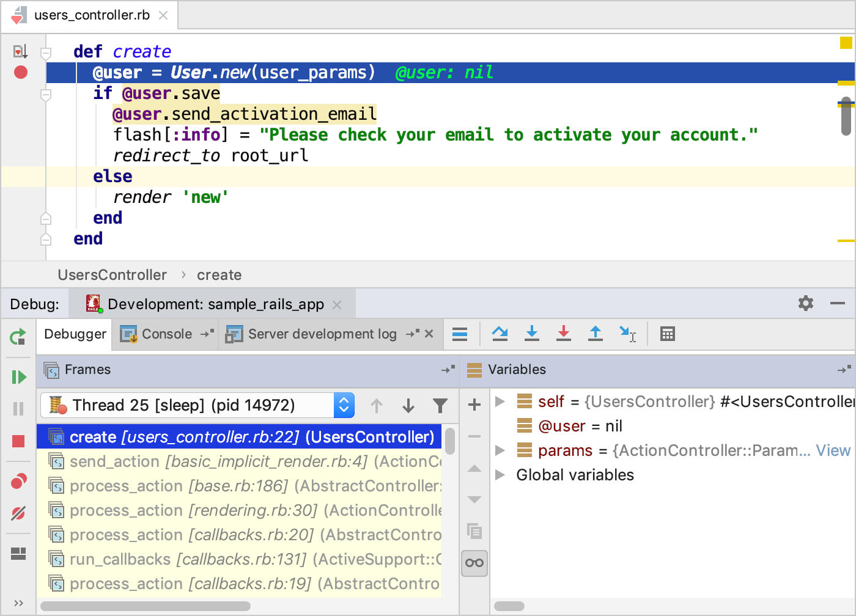Minimize the Debug tool window
The width and height of the screenshot is (856, 616).
tap(838, 303)
